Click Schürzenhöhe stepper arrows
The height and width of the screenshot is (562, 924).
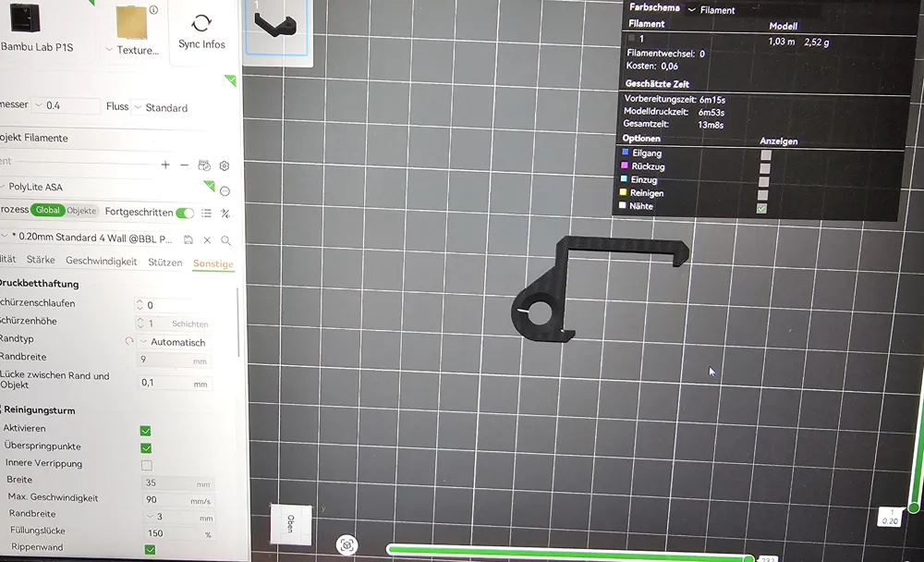[140, 324]
